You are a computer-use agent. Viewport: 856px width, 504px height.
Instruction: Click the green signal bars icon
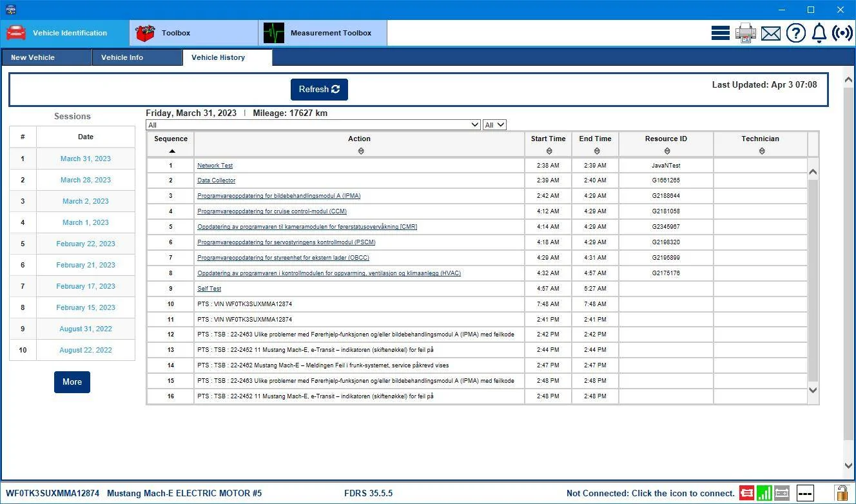pyautogui.click(x=764, y=493)
